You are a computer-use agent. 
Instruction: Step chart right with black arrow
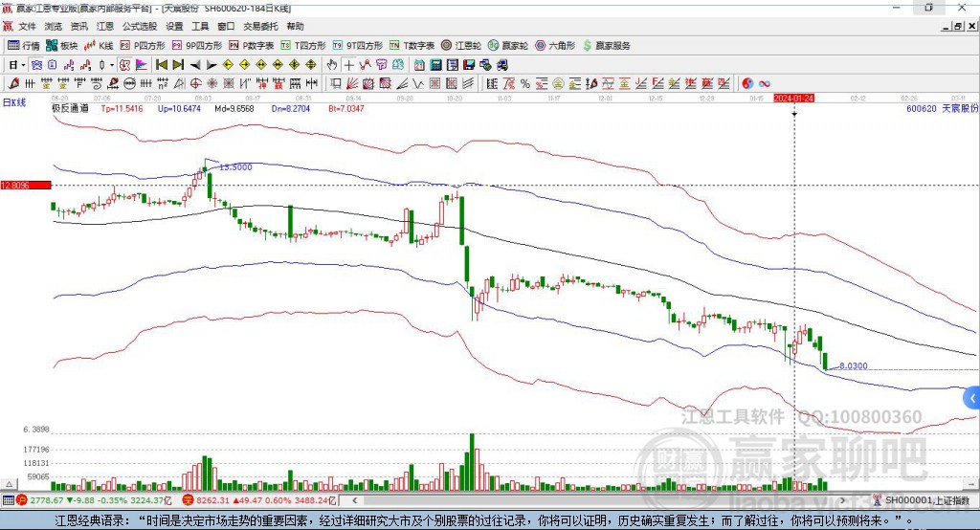[212, 65]
